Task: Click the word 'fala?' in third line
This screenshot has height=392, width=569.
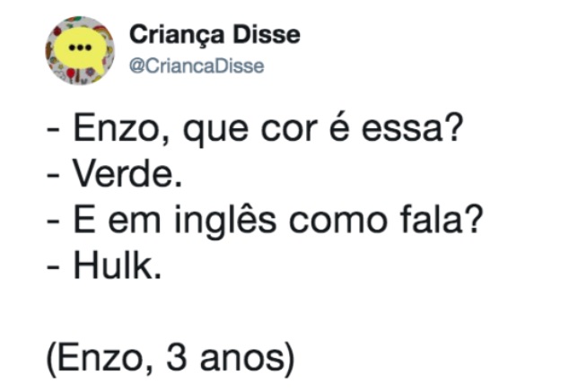Action: tap(442, 220)
